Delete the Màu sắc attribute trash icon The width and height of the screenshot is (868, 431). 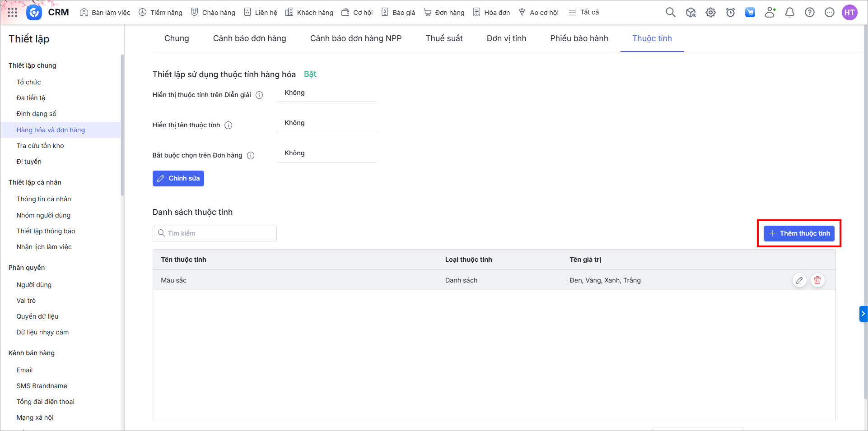point(817,280)
